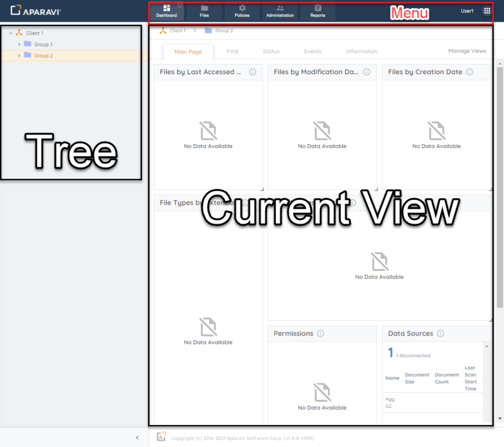Image resolution: width=504 pixels, height=447 pixels.
Task: Open the Policies gear icon
Action: [x=242, y=8]
